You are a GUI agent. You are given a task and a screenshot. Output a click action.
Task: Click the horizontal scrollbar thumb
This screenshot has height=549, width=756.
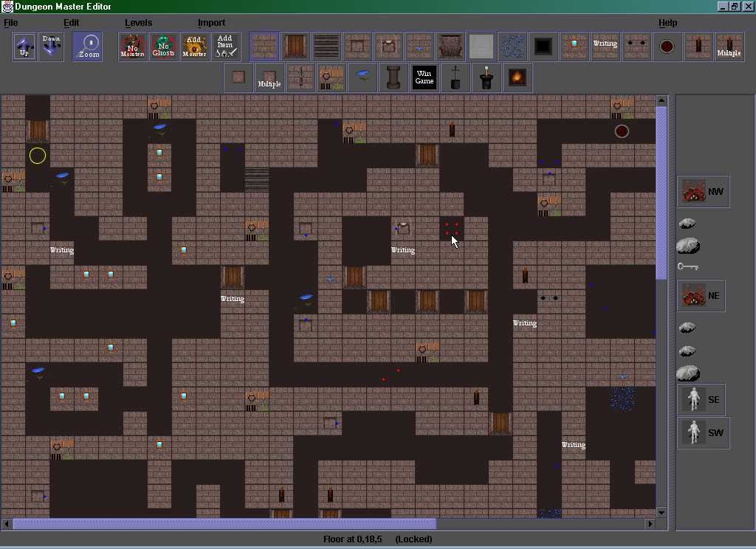tap(224, 523)
